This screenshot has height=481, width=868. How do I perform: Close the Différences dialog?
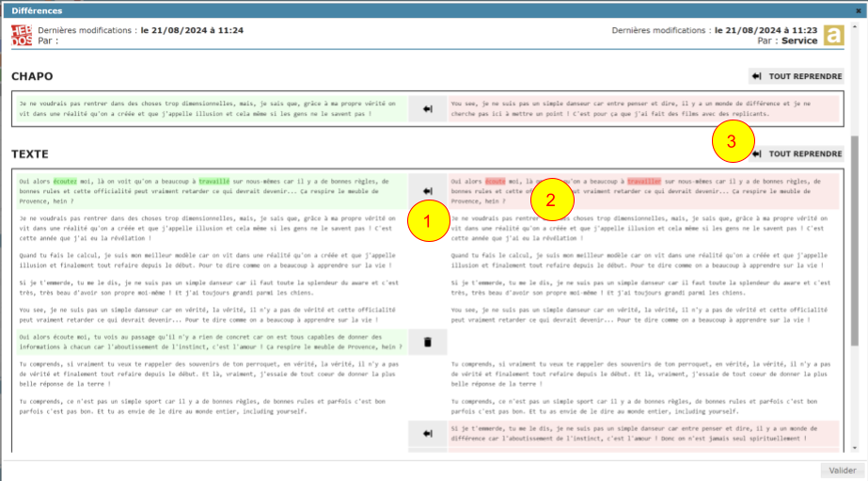pos(858,10)
